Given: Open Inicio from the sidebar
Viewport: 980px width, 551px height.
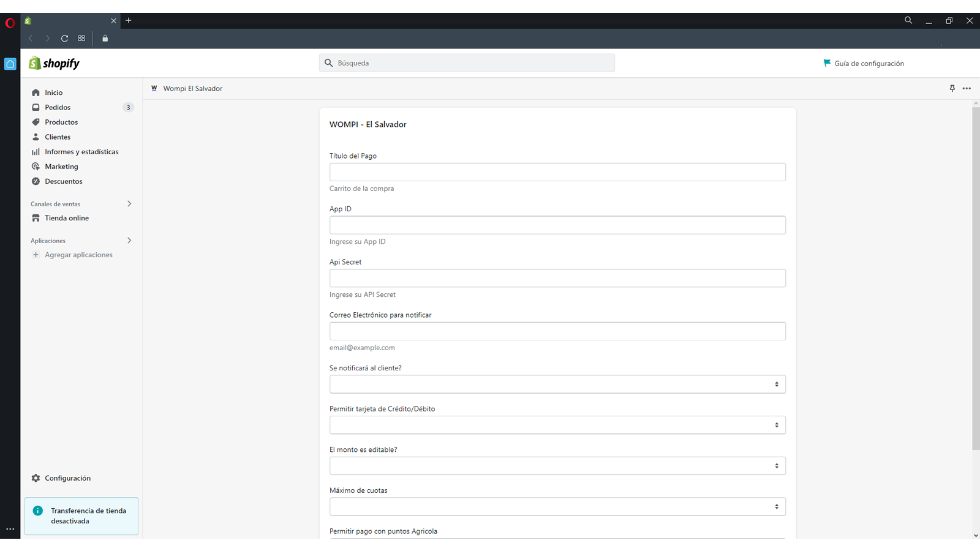Looking at the screenshot, I should pos(53,92).
